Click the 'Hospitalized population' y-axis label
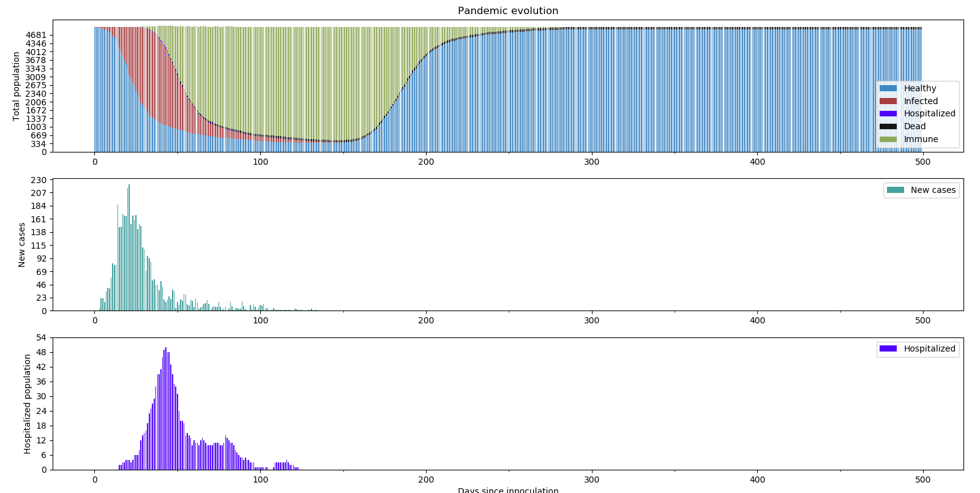 coord(27,404)
